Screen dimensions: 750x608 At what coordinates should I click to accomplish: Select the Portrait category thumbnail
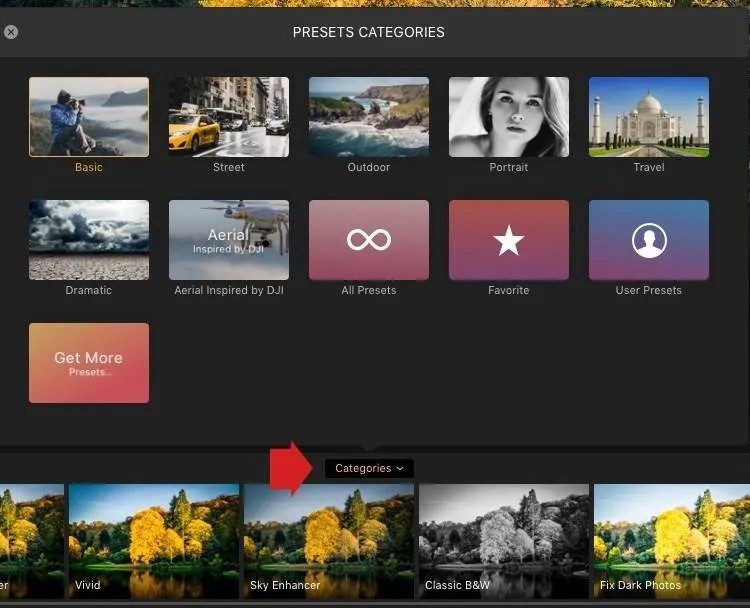click(x=509, y=117)
